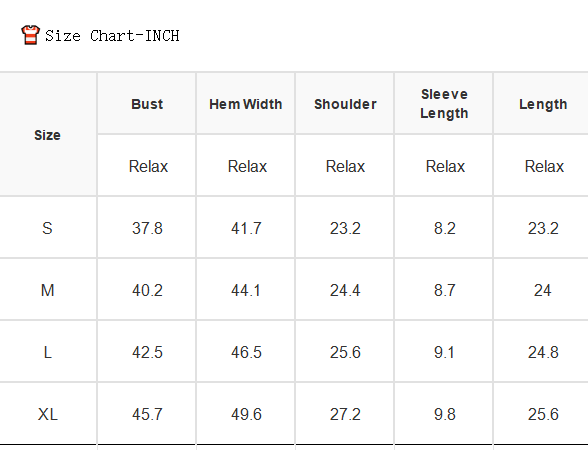Click the Hem Width column header
588x450 pixels.
coord(246,104)
